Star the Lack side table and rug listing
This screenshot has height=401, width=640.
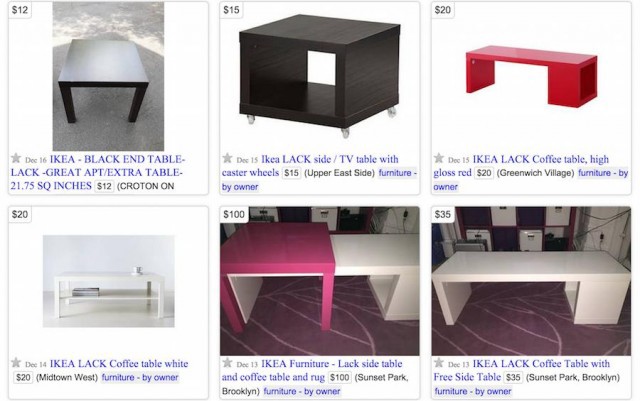(x=227, y=363)
